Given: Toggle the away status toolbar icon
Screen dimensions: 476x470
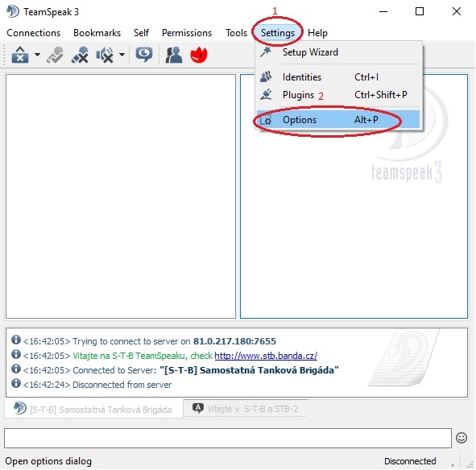Looking at the screenshot, I should (55, 55).
